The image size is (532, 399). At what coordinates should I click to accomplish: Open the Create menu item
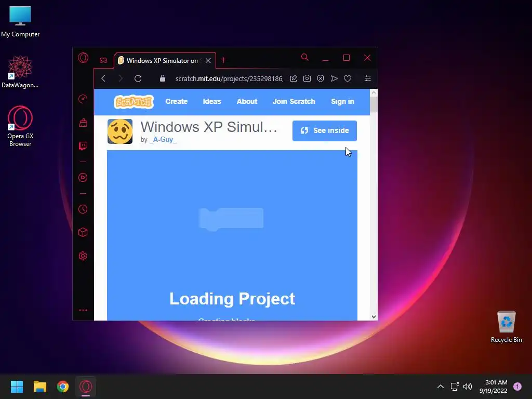(x=177, y=101)
